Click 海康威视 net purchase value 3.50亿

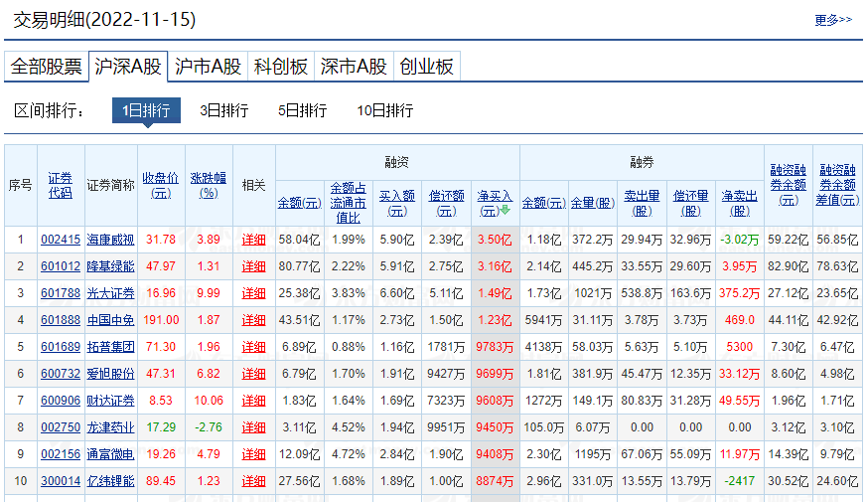(x=495, y=240)
